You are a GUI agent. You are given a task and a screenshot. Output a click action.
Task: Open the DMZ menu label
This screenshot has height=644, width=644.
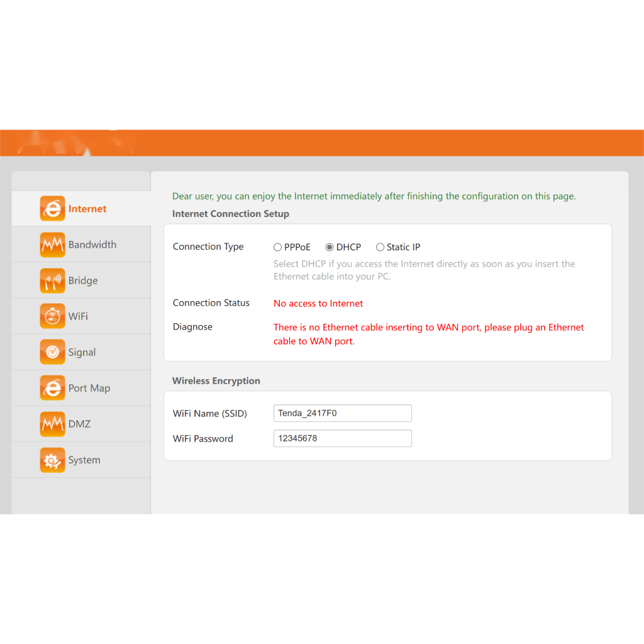tap(79, 424)
